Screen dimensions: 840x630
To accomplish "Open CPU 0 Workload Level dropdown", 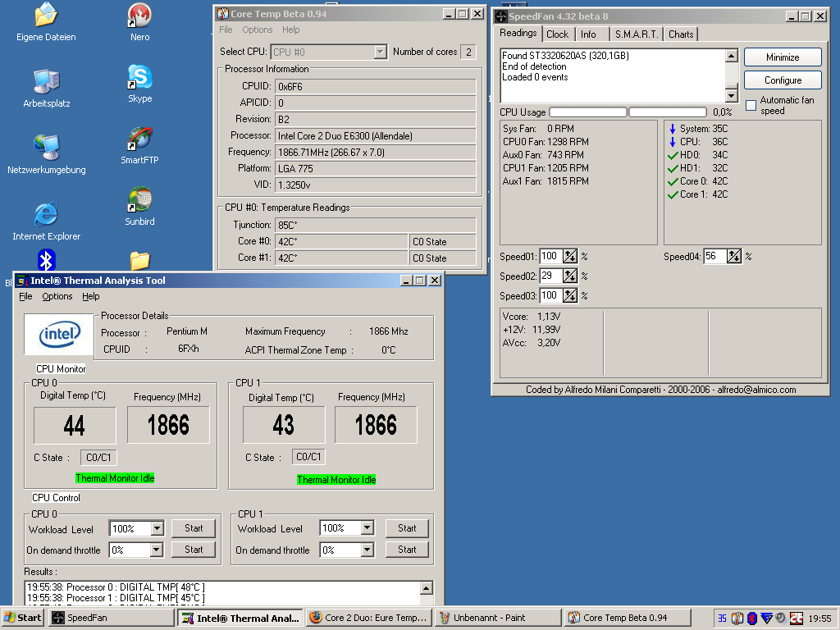I will (157, 529).
